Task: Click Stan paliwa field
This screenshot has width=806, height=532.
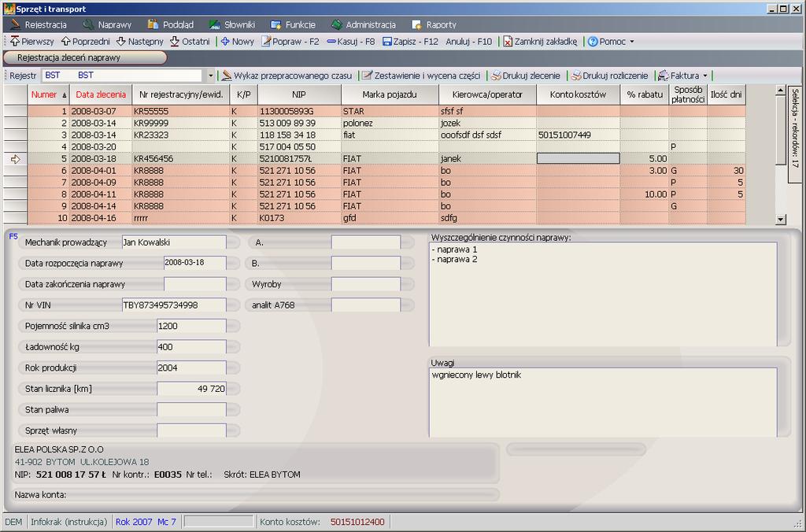Action: tap(191, 410)
